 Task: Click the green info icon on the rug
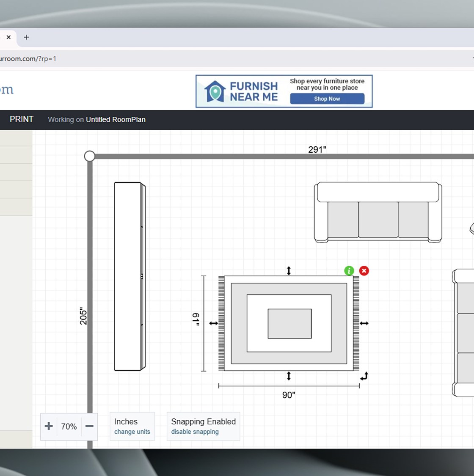click(349, 271)
